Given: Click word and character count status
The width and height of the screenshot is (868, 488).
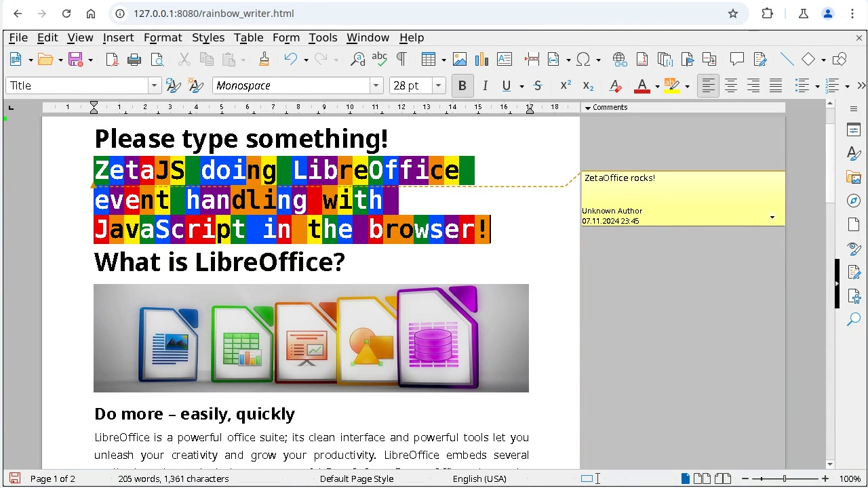Looking at the screenshot, I should pos(174,479).
